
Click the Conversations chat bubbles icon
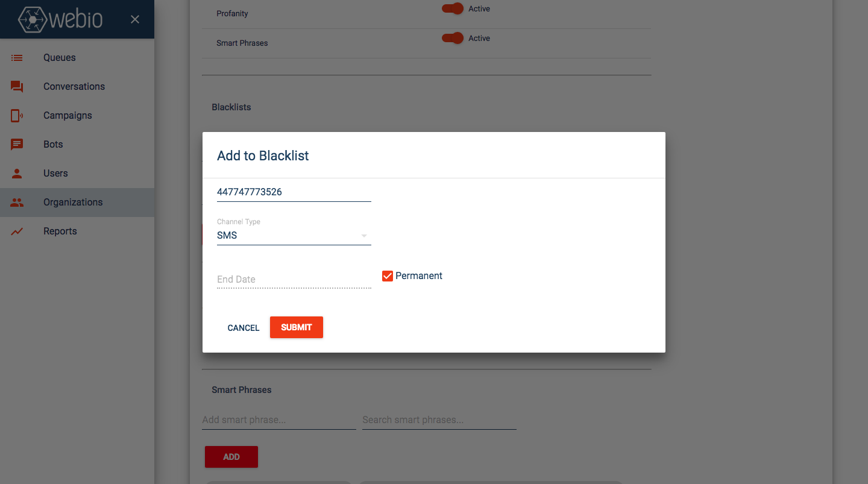(x=17, y=87)
